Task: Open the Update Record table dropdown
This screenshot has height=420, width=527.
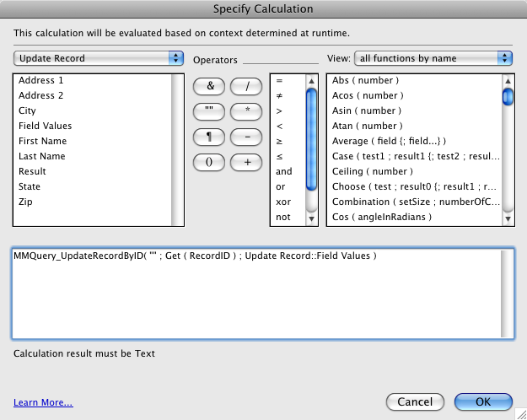Action: (x=99, y=58)
